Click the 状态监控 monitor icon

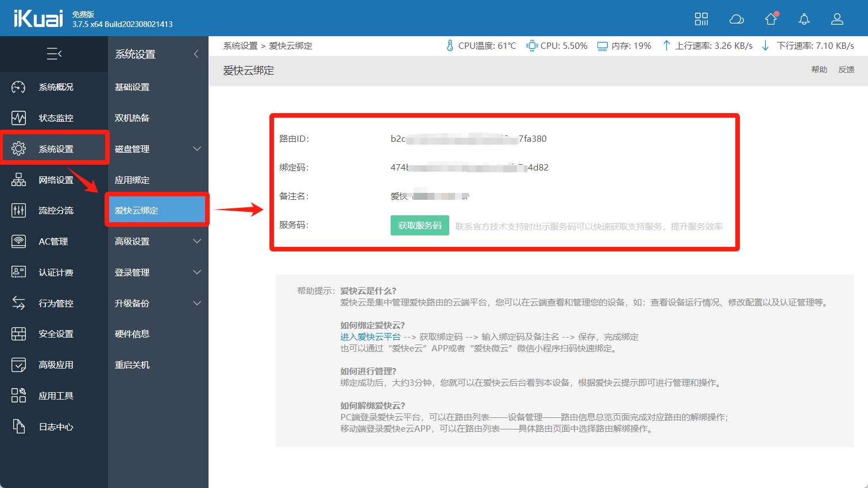18,118
